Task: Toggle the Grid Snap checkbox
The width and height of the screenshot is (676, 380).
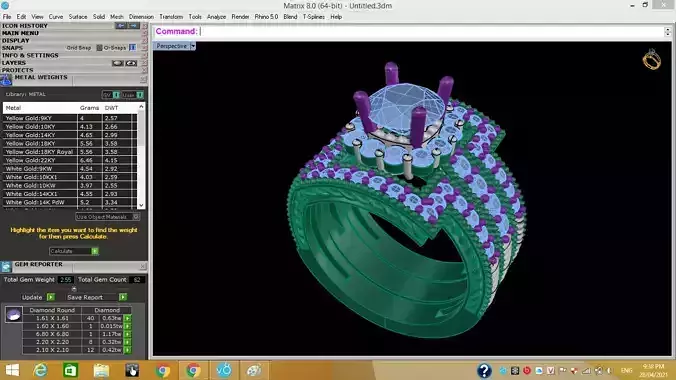Action: (x=99, y=48)
